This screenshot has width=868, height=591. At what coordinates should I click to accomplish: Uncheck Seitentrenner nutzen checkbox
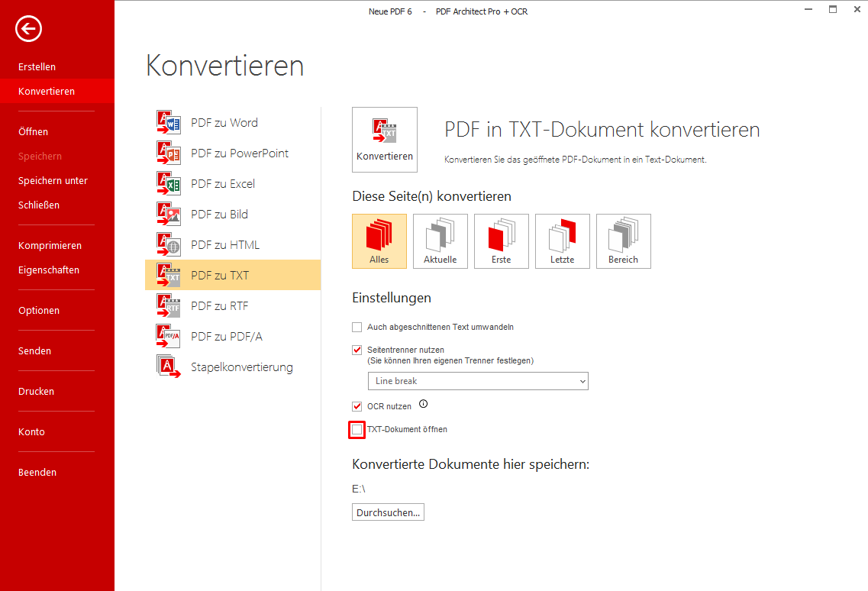tap(357, 350)
